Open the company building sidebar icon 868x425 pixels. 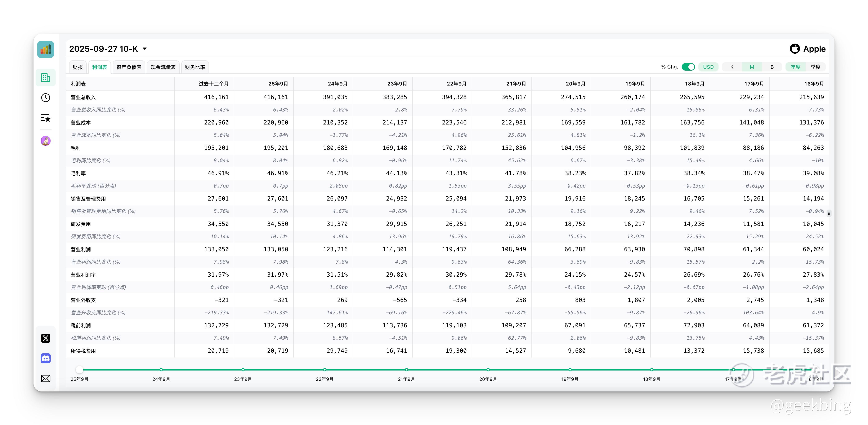[x=45, y=78]
